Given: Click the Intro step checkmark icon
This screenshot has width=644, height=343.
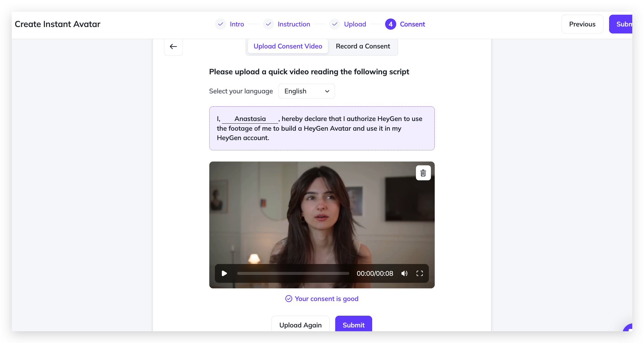Looking at the screenshot, I should pyautogui.click(x=220, y=24).
